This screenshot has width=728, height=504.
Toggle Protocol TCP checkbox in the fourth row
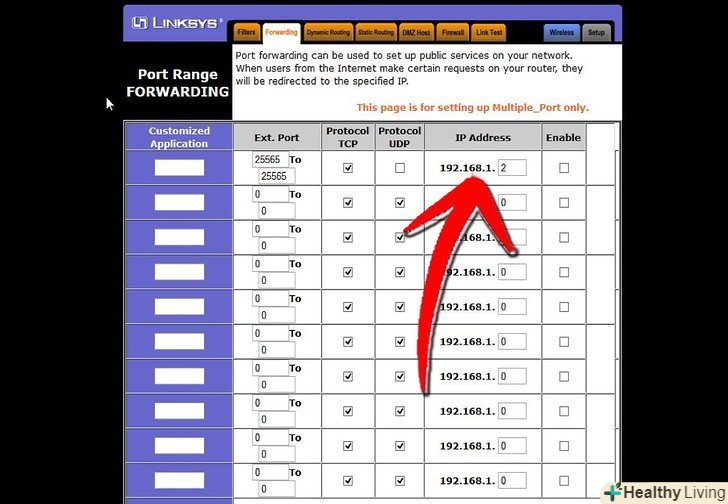click(x=348, y=272)
